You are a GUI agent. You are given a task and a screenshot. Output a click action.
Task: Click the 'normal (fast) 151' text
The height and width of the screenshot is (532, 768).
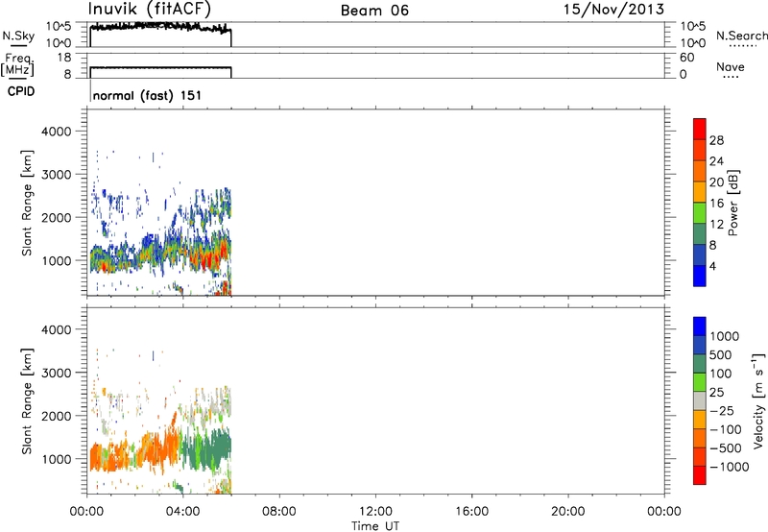tap(147, 95)
